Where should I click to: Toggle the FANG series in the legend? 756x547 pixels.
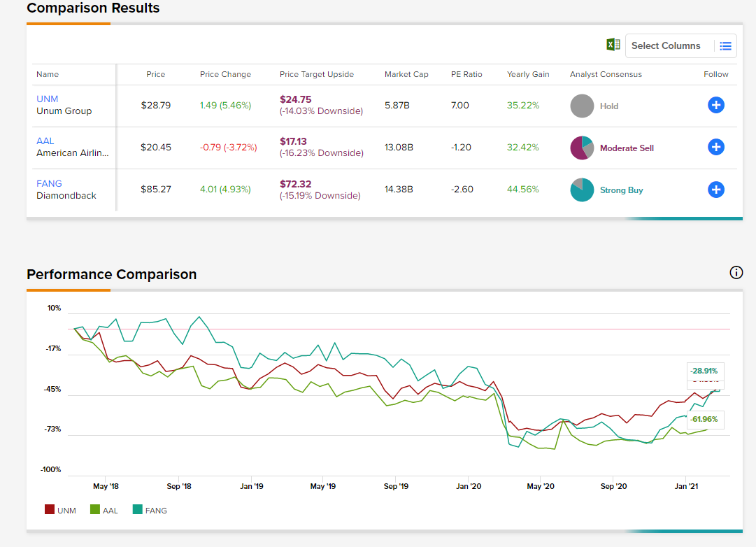(149, 510)
